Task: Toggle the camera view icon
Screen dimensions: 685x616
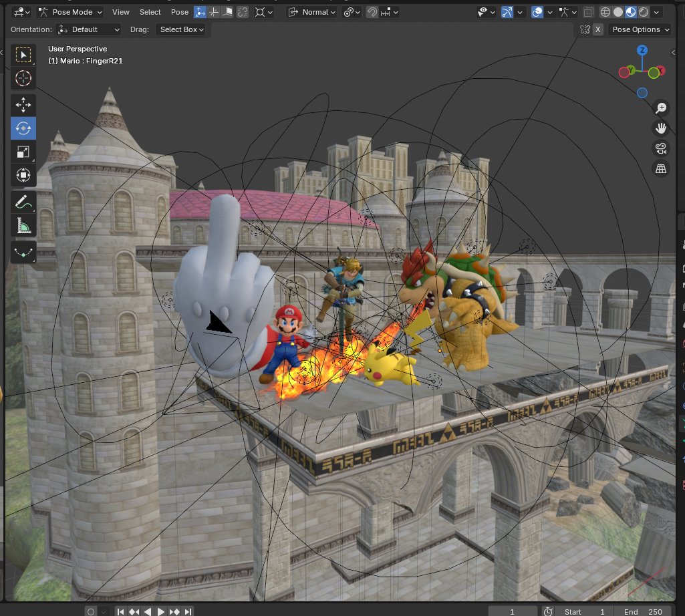Action: pyautogui.click(x=661, y=148)
